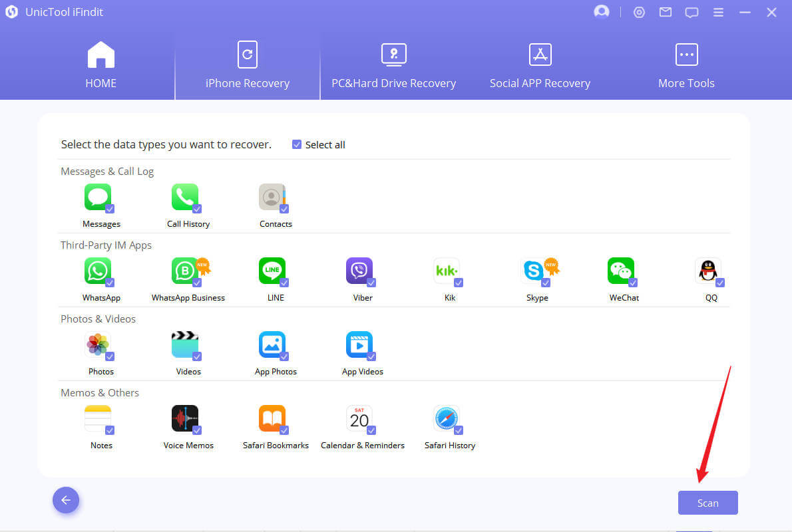792x532 pixels.
Task: Select the Viber data type icon
Action: point(359,271)
